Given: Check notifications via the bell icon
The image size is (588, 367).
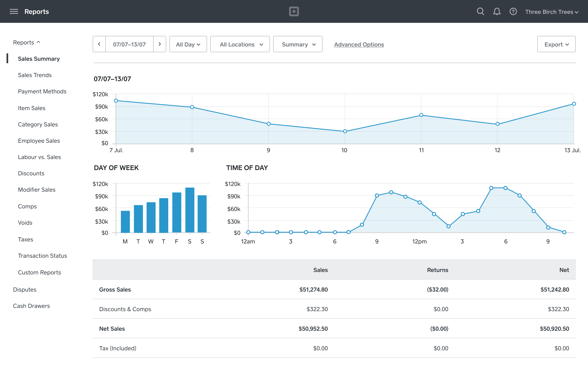Looking at the screenshot, I should (x=497, y=11).
